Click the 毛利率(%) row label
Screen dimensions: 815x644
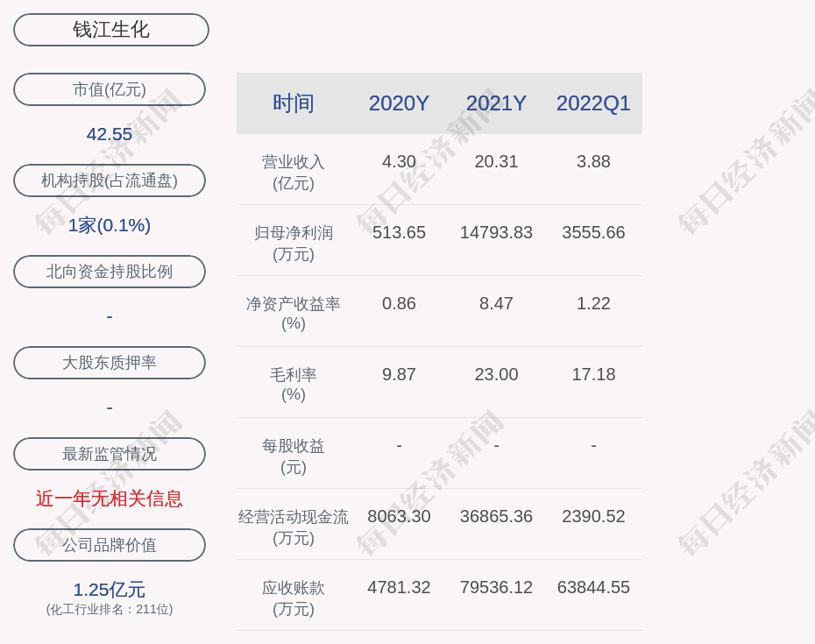(294, 384)
